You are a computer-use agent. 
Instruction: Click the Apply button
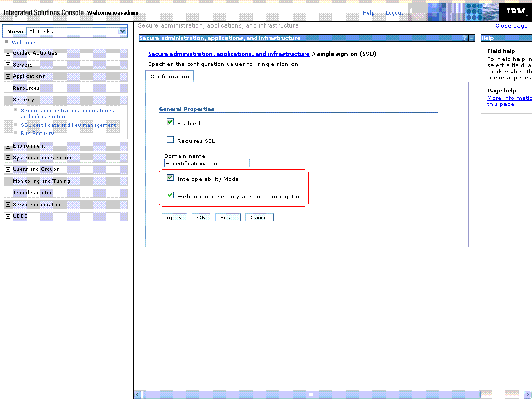tap(174, 217)
